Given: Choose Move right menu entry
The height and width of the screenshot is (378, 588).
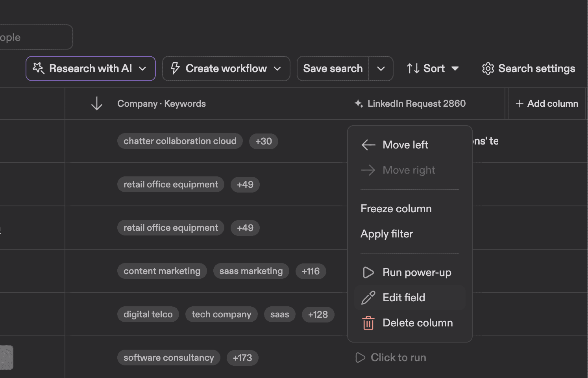Looking at the screenshot, I should (410, 170).
